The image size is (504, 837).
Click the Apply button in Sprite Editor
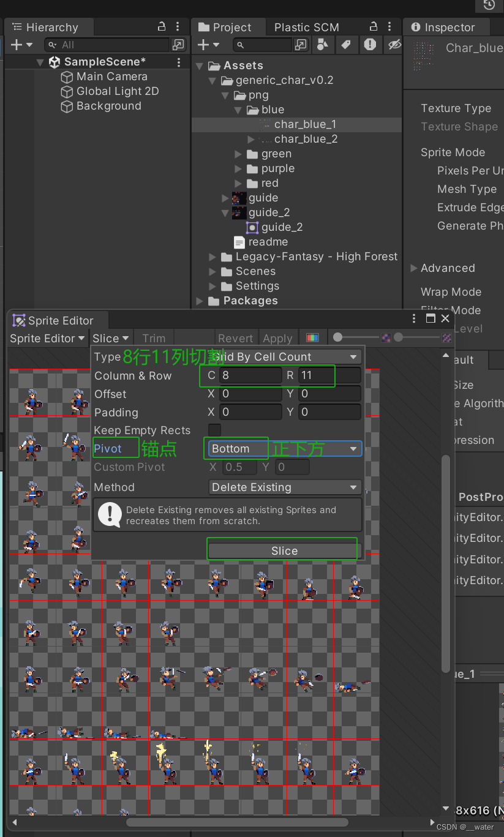[277, 339]
